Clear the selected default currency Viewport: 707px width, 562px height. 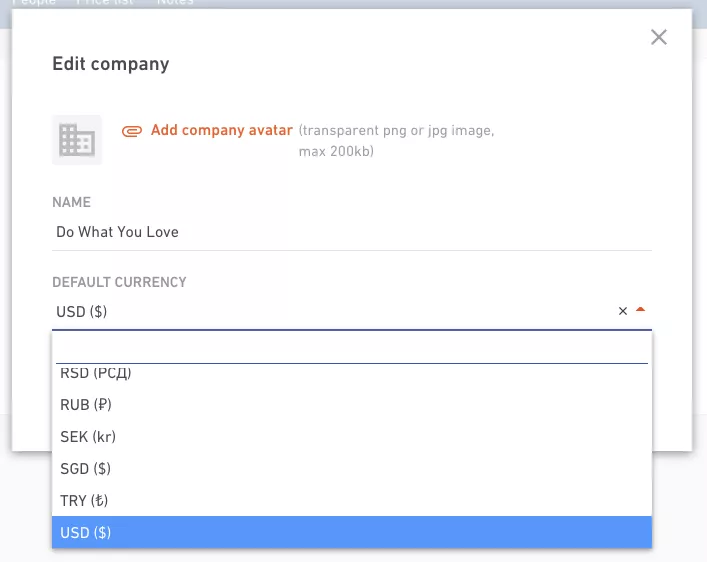click(x=623, y=311)
